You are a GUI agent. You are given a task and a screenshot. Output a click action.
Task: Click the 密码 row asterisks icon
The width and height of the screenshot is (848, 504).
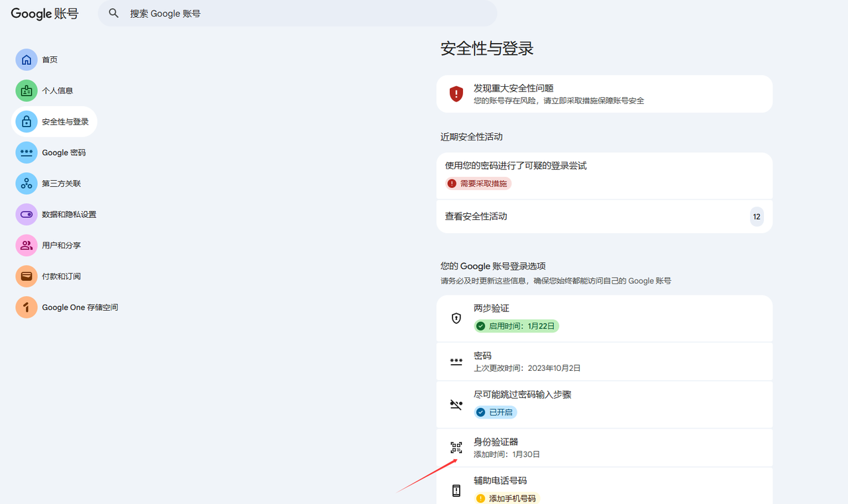[x=456, y=361]
